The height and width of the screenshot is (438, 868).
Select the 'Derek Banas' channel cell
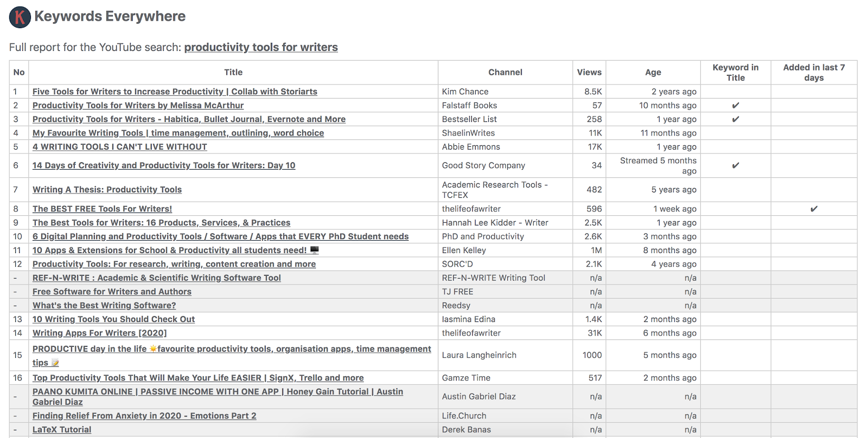point(505,430)
